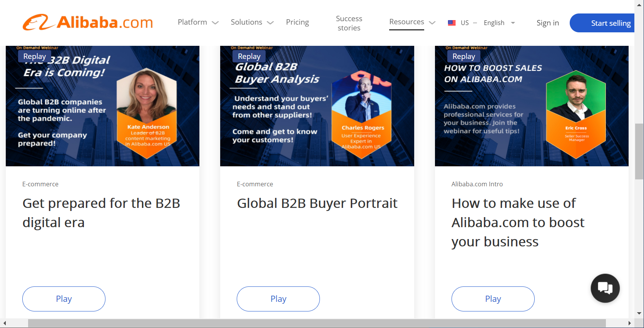
Task: Open the Charles Rogers webinar thumbnail
Action: point(317,106)
